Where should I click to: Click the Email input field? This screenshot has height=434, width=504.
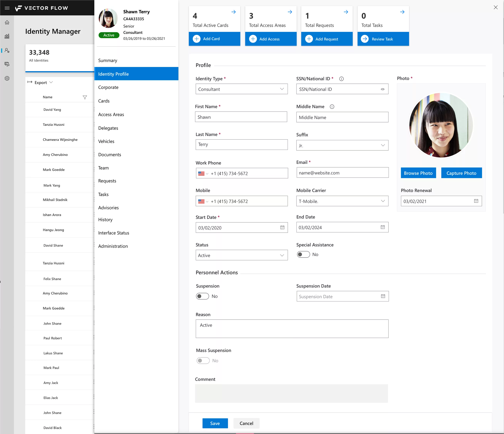coord(342,173)
